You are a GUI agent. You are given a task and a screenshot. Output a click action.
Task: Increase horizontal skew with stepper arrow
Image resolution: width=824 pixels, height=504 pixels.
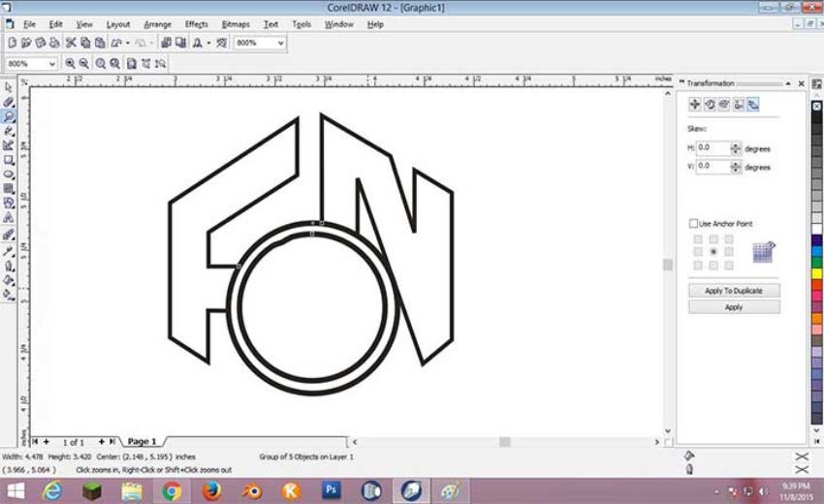coord(736,145)
